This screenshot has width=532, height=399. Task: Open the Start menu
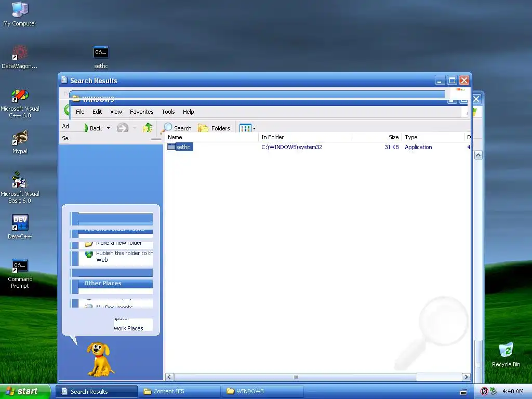(25, 391)
